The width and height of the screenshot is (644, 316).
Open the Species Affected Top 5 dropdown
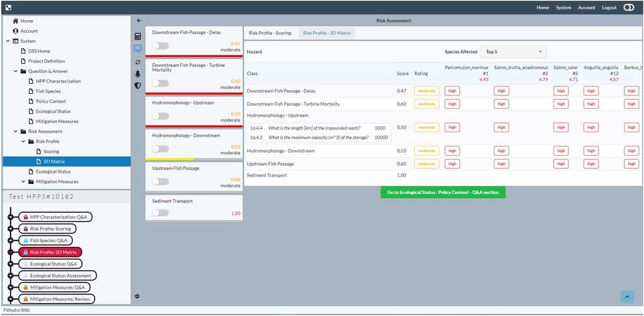[x=513, y=52]
